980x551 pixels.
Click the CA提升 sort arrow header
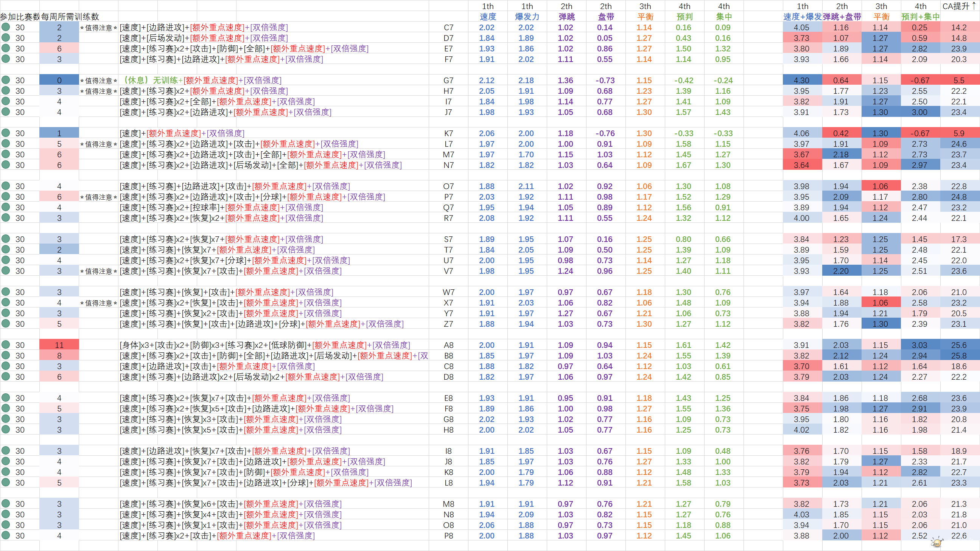pyautogui.click(x=960, y=6)
